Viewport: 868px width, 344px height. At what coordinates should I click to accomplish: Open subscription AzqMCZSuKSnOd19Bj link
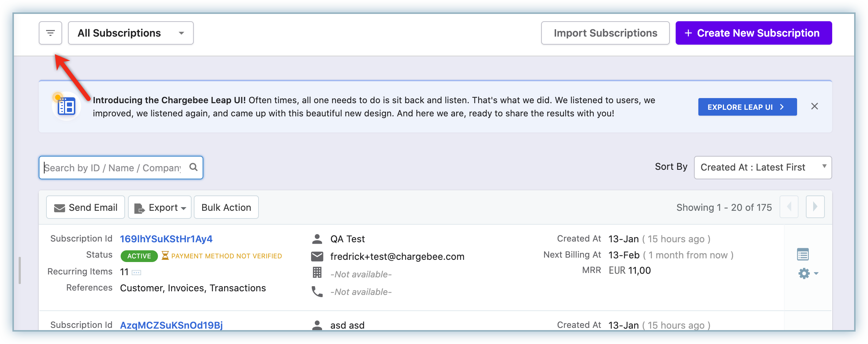(x=171, y=325)
